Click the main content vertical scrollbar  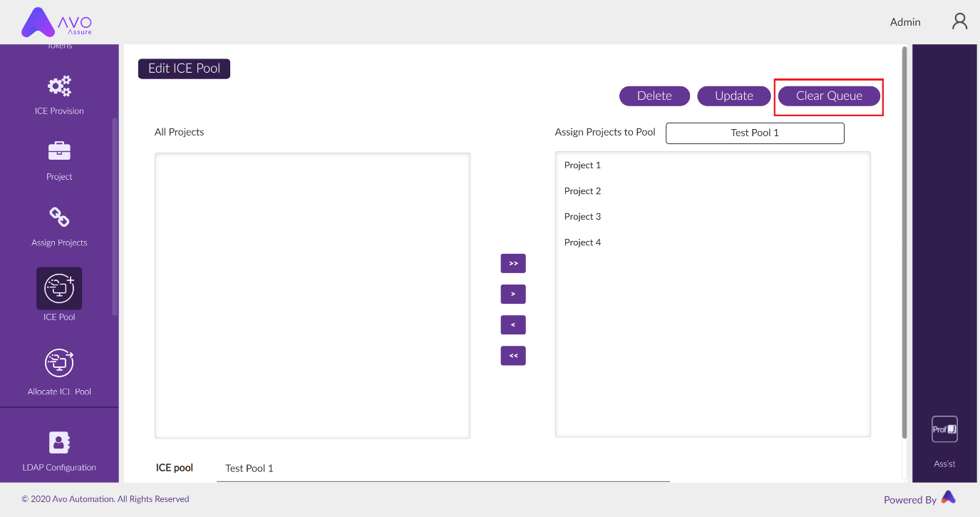click(904, 242)
